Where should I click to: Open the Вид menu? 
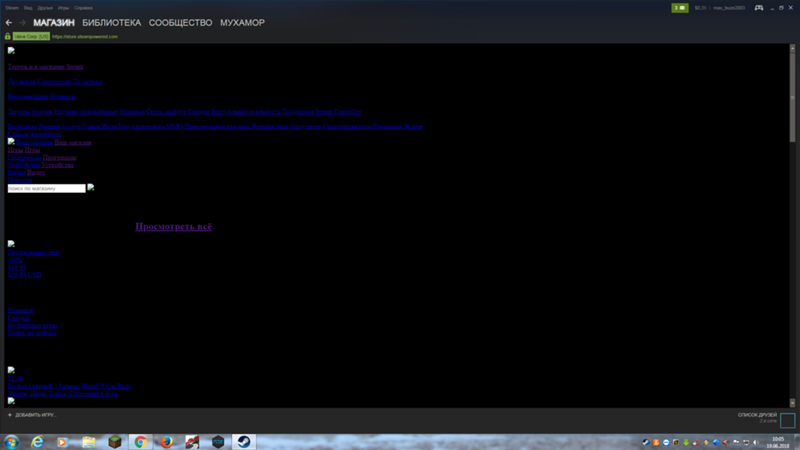click(x=28, y=8)
